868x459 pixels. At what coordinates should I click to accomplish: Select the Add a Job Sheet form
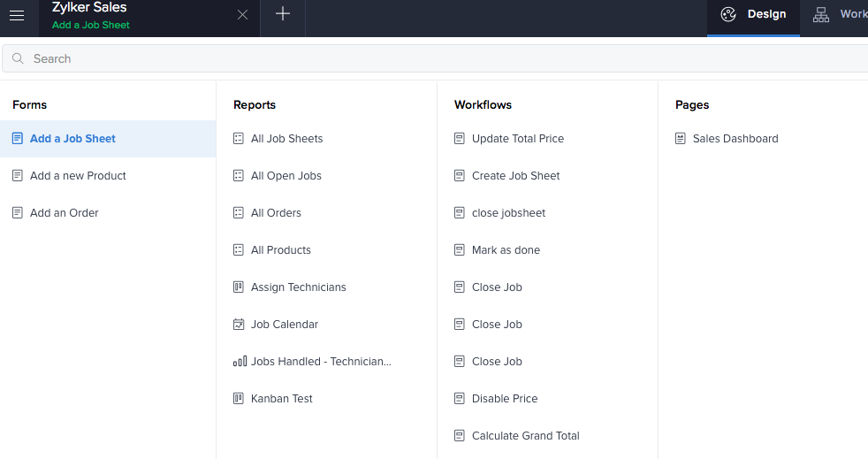point(72,139)
